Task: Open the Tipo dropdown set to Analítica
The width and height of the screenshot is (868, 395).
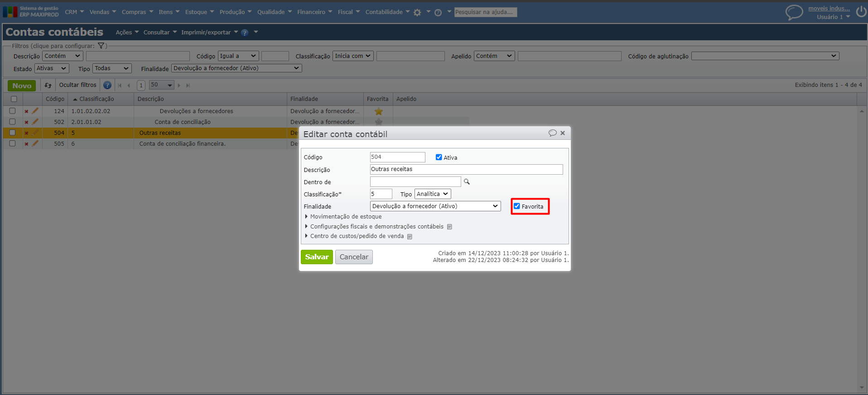Action: point(433,194)
